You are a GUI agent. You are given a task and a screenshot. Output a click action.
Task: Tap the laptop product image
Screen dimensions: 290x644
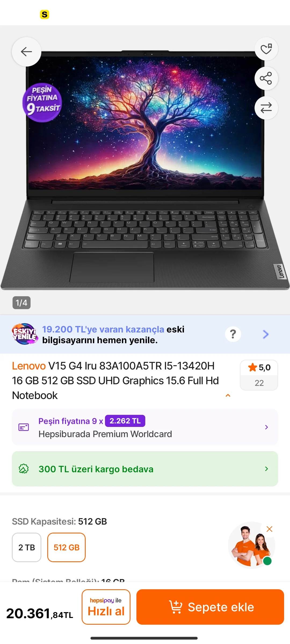tap(145, 170)
